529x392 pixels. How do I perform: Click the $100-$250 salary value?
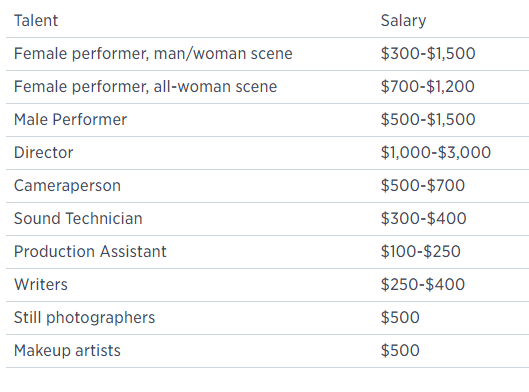tap(421, 252)
